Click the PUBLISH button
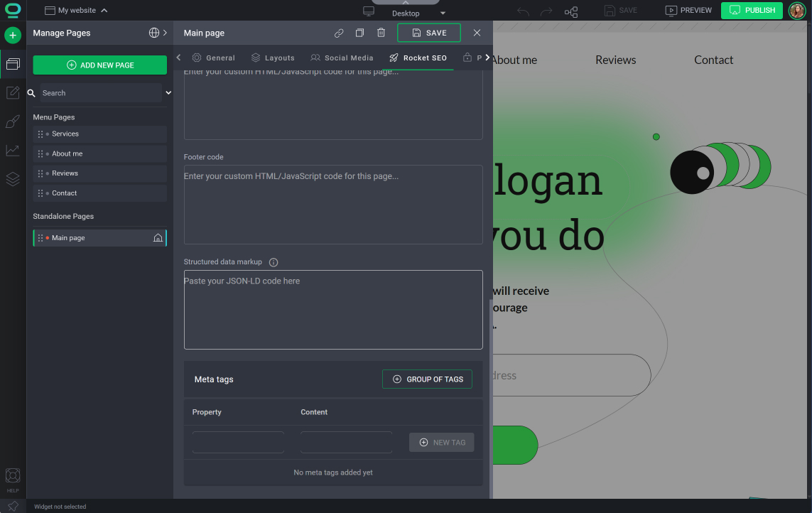 coord(752,11)
